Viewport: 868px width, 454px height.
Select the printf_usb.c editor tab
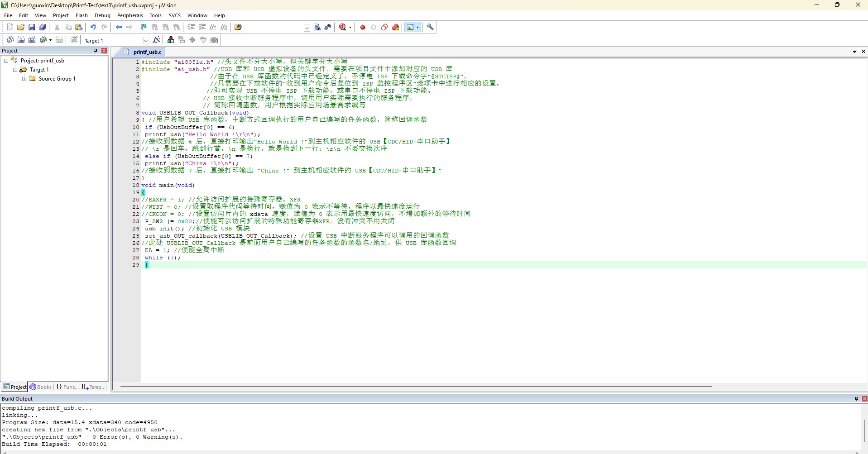coord(147,52)
